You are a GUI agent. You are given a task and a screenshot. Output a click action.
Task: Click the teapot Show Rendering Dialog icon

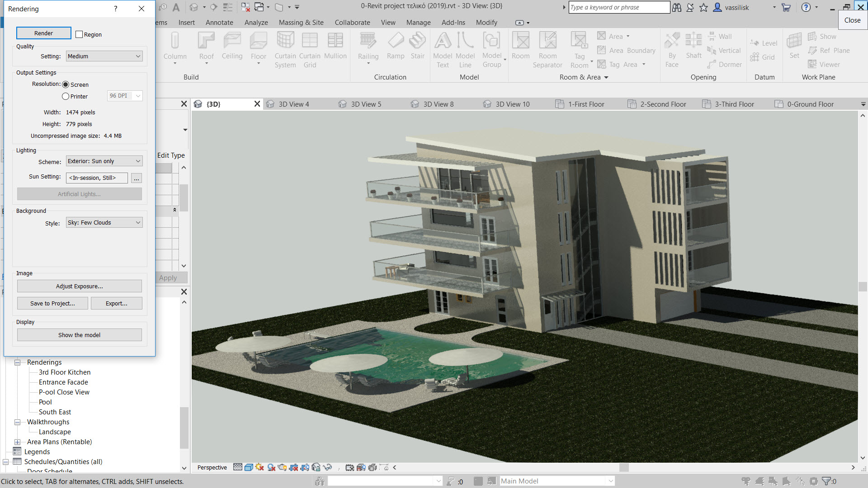(x=283, y=467)
